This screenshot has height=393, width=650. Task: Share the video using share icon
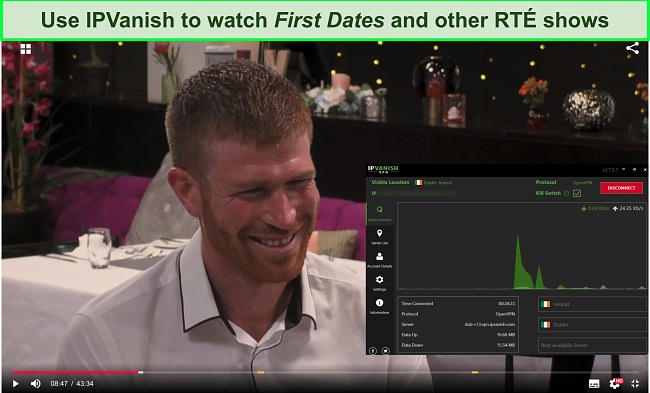pos(632,49)
